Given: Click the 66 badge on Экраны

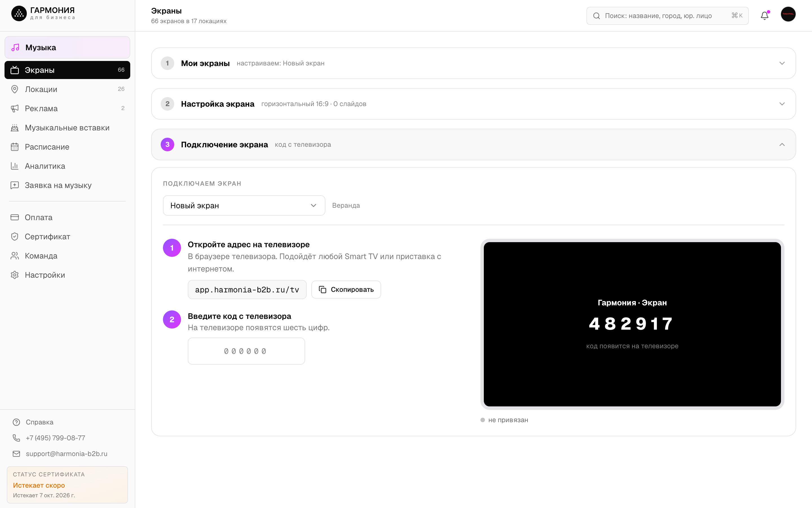Looking at the screenshot, I should coord(121,69).
